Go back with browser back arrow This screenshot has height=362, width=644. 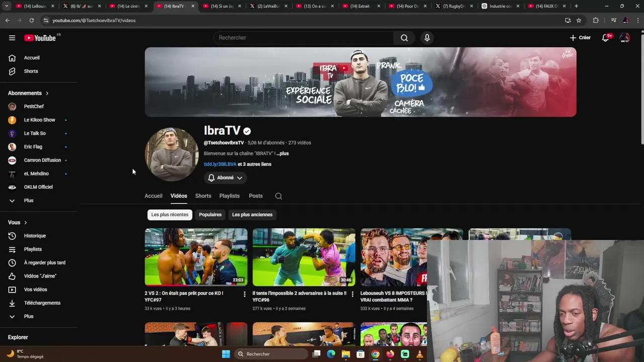7,20
